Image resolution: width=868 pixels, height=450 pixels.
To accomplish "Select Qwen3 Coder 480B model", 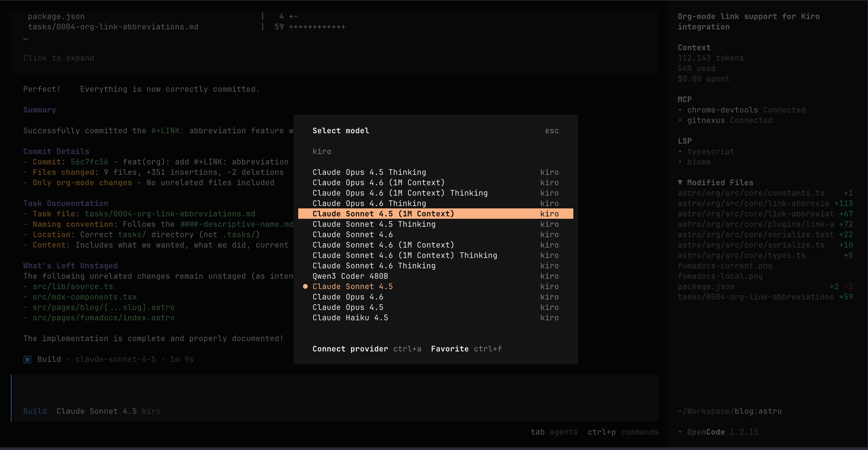I will [350, 276].
